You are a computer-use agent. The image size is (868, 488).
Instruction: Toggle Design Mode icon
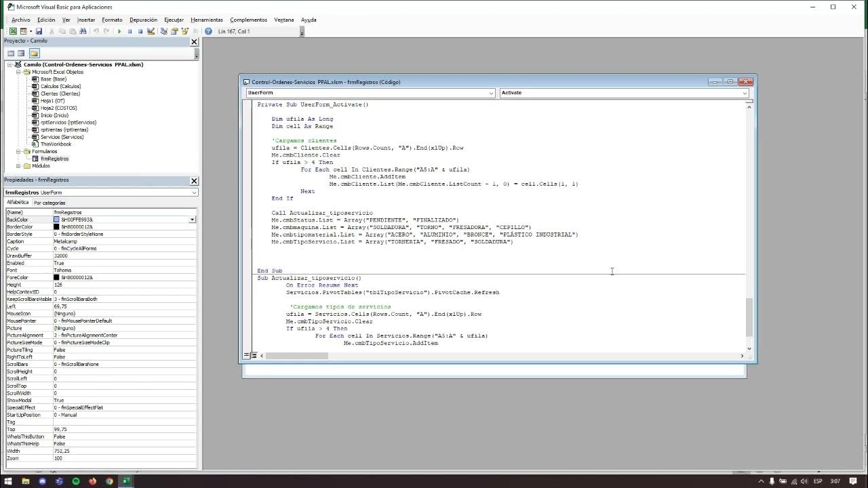(151, 31)
